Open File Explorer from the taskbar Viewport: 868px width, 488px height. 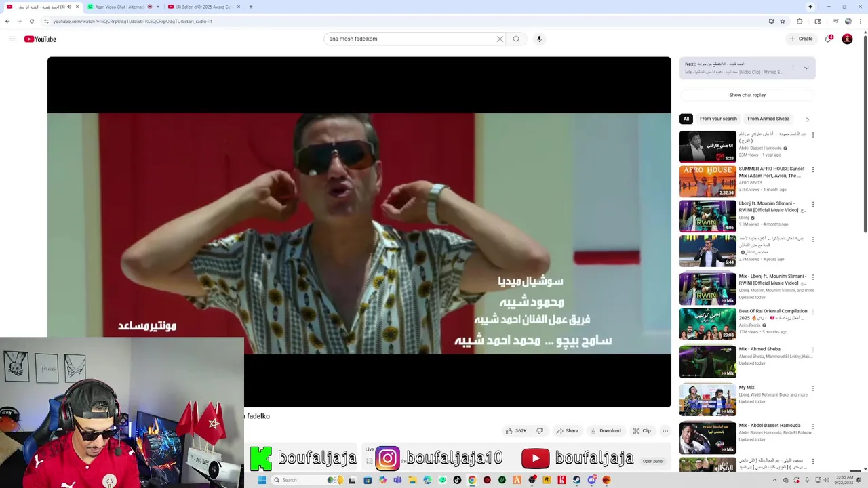(412, 480)
